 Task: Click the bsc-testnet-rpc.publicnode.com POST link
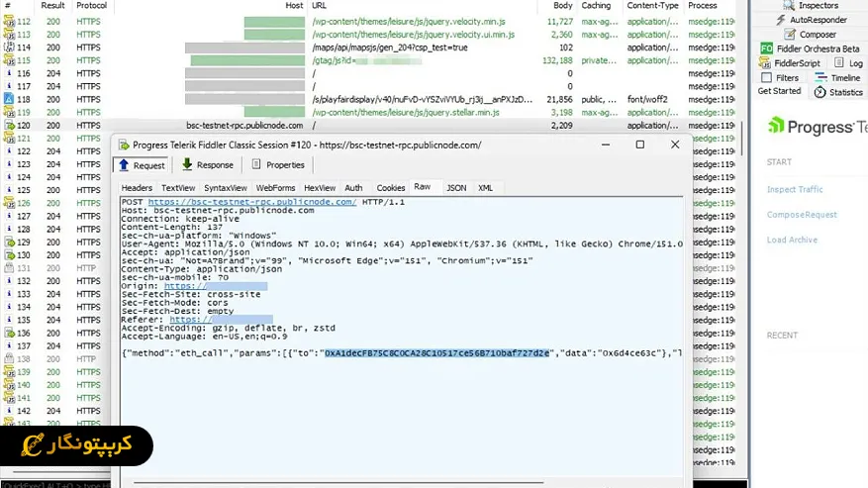click(252, 202)
